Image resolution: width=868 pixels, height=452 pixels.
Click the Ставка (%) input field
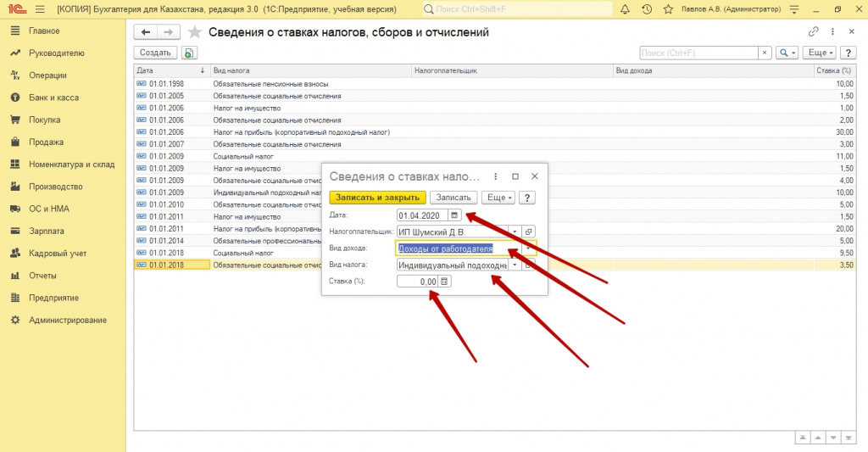pos(418,282)
